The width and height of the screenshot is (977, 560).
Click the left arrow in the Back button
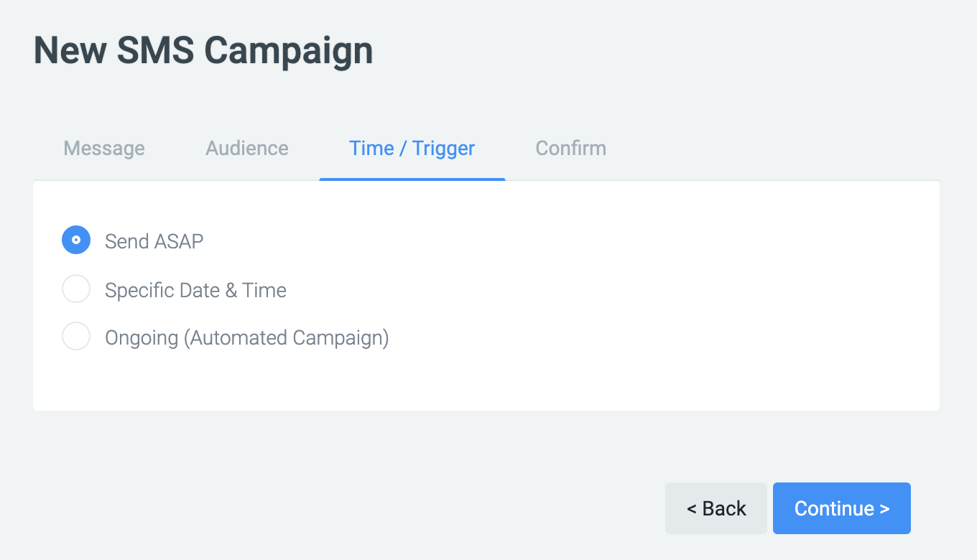[691, 509]
